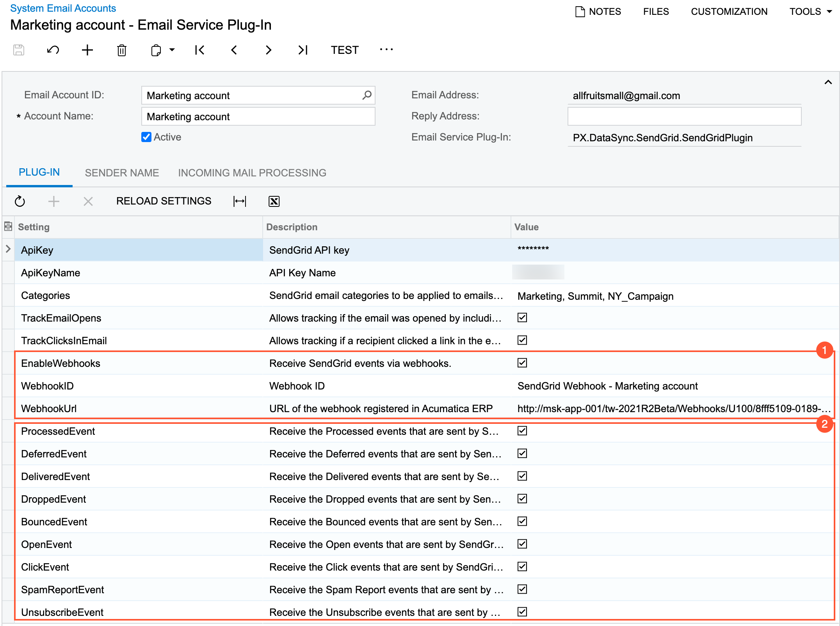
Task: Click fit-to-screen column width icon
Action: 240,201
